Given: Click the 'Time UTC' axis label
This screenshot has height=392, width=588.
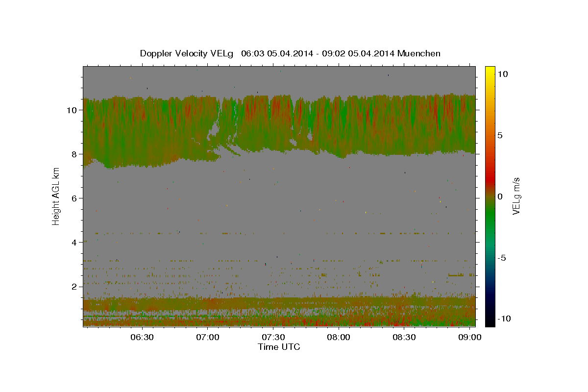Looking at the screenshot, I should click(279, 347).
